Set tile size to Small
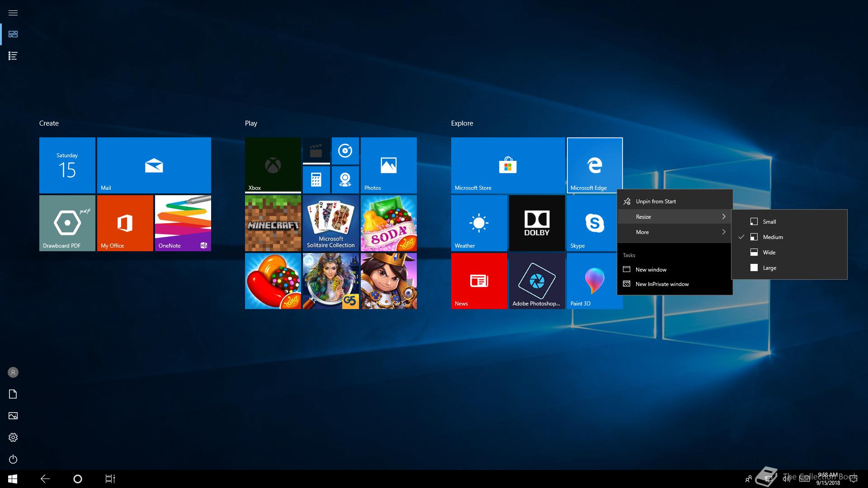Viewport: 868px width, 488px height. coord(789,222)
